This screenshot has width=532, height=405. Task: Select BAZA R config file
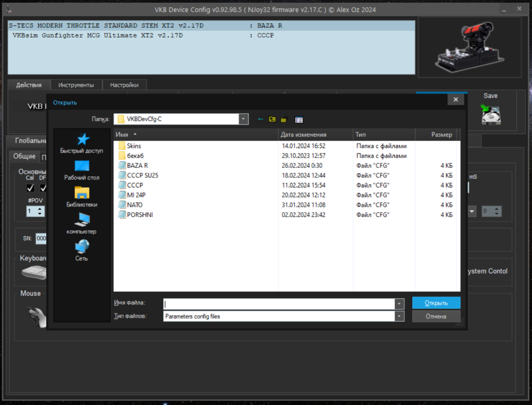pos(134,166)
